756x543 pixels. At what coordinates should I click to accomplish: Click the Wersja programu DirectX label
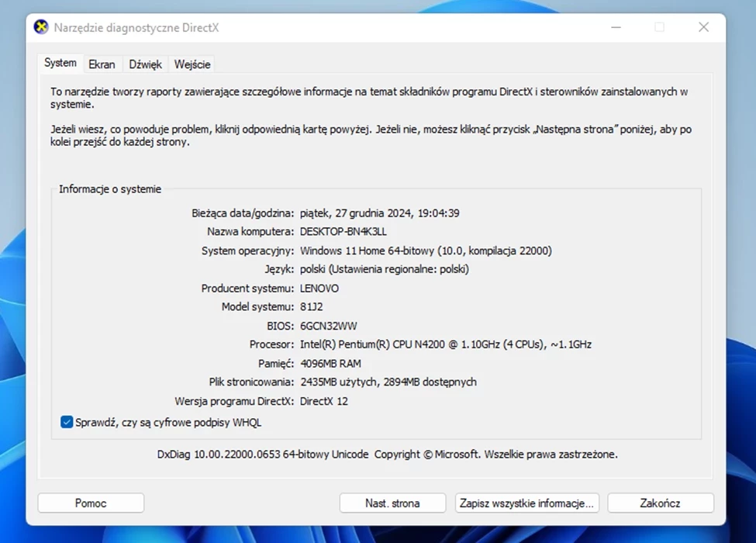(234, 401)
